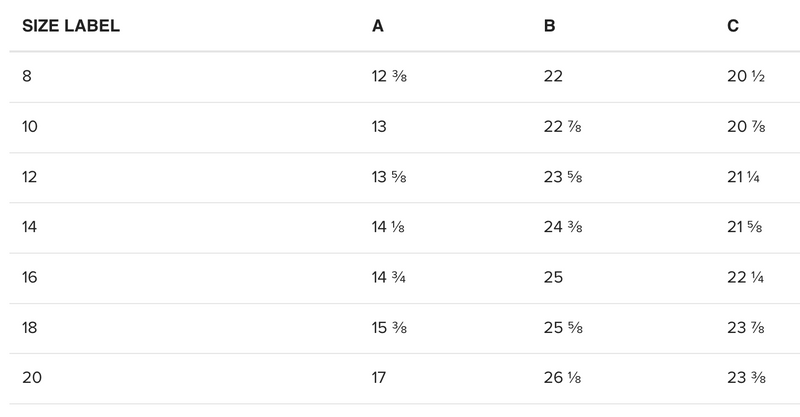Click the 14 ¾ cell for size 16
800x417 pixels.
tap(389, 278)
